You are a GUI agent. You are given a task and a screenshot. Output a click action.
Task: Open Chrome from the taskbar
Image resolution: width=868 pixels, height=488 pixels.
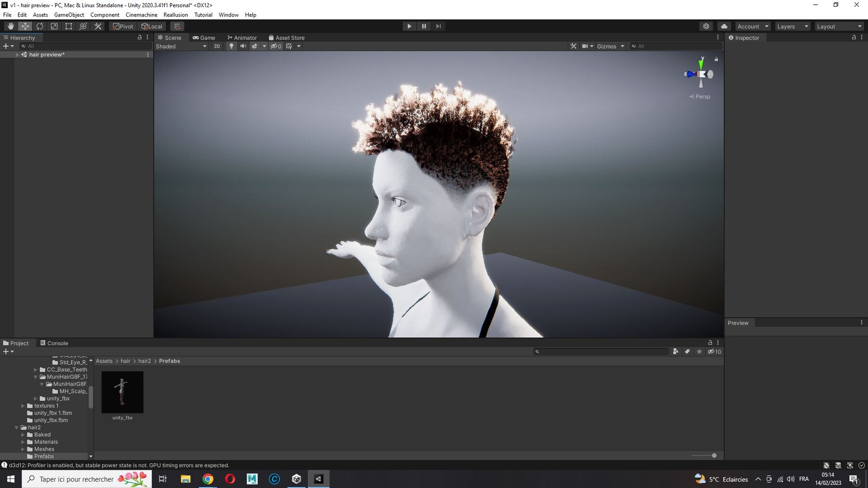[208, 479]
